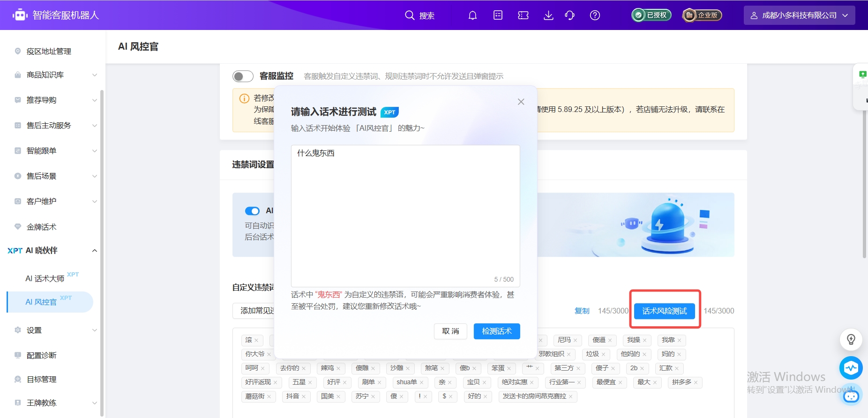Open 疫区地址管理 in sidebar
This screenshot has height=418, width=868.
49,52
